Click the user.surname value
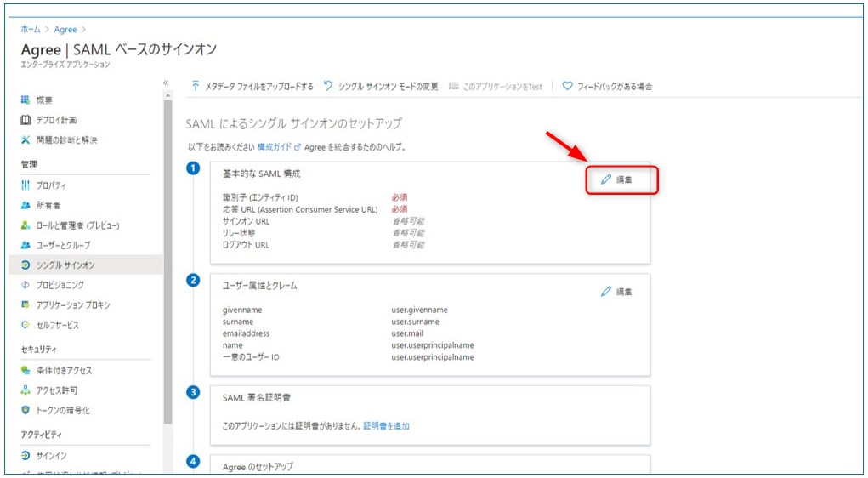 pyautogui.click(x=415, y=322)
